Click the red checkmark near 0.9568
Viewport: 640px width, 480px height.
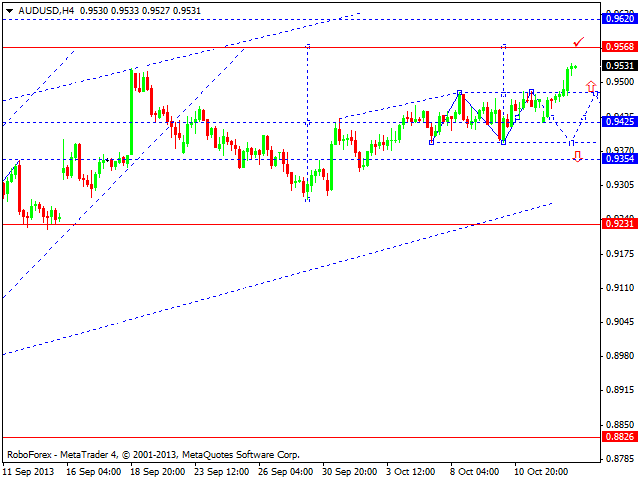tap(578, 42)
